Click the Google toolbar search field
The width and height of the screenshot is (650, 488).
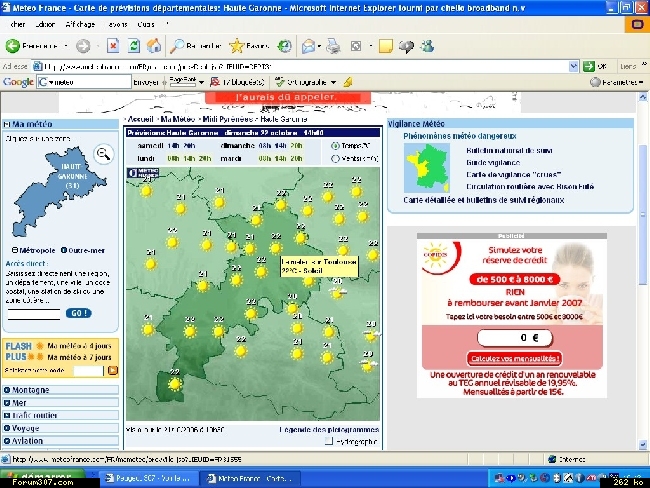pyautogui.click(x=84, y=82)
